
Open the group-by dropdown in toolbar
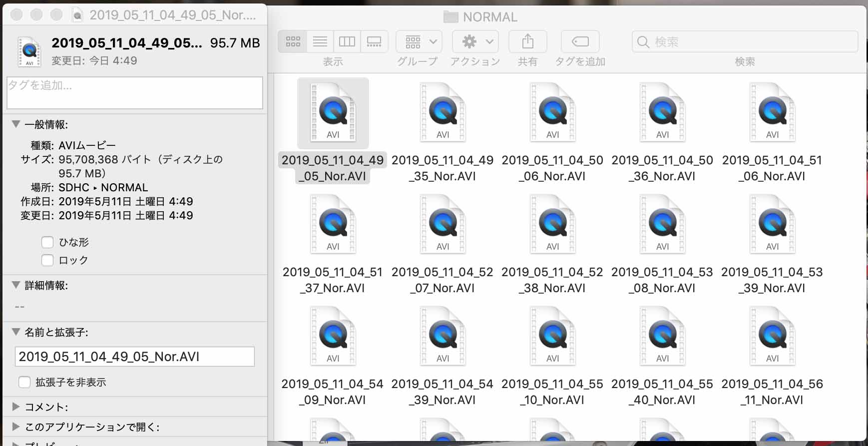(x=419, y=41)
